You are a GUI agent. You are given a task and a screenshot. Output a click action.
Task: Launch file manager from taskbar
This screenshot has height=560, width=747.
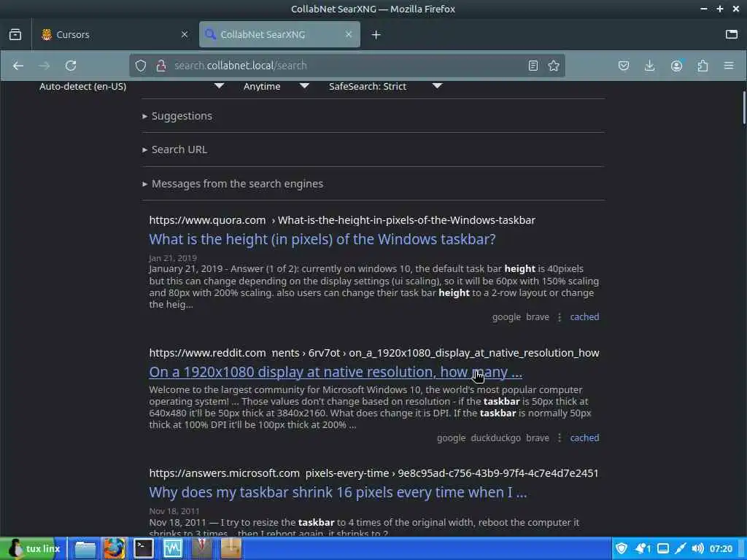point(85,548)
